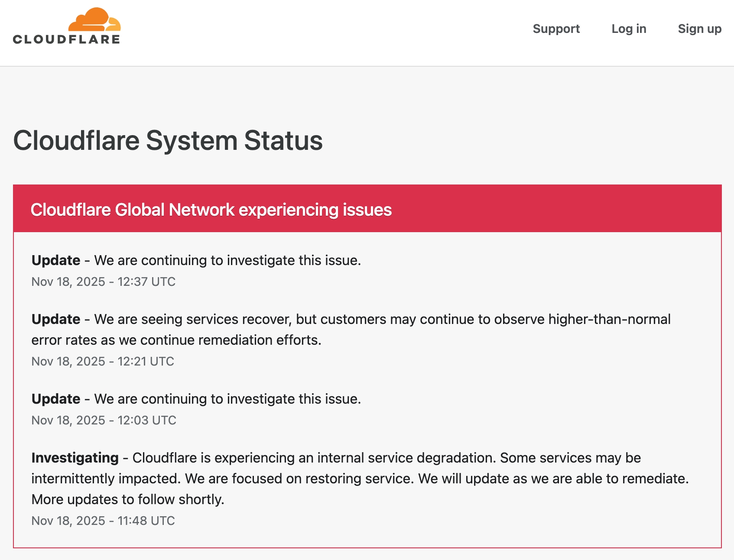This screenshot has width=734, height=560.
Task: Go to Log in
Action: coord(629,29)
